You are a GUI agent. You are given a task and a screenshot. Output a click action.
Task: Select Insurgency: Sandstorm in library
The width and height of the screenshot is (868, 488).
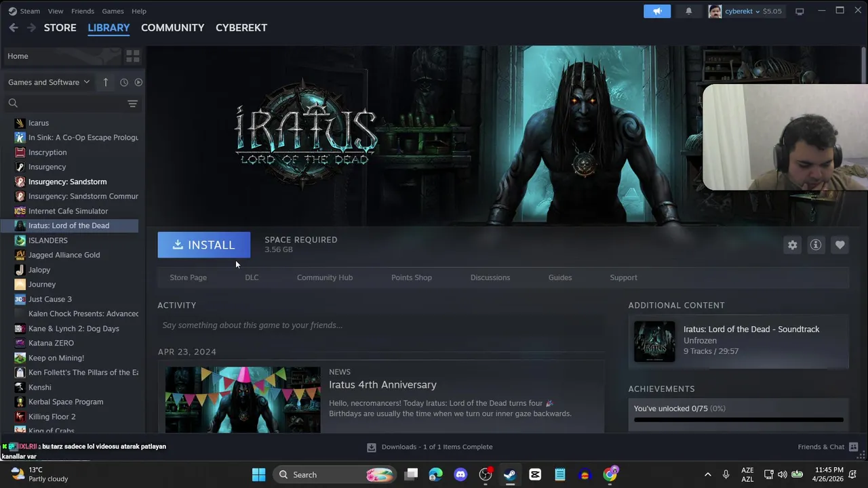point(67,182)
